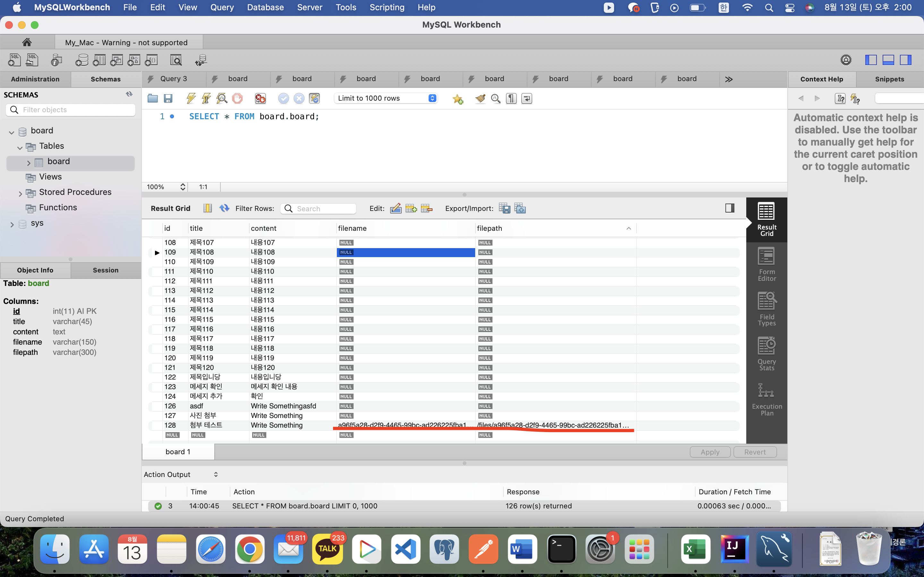Click the export recordset icon
This screenshot has width=924, height=577.
tap(504, 208)
